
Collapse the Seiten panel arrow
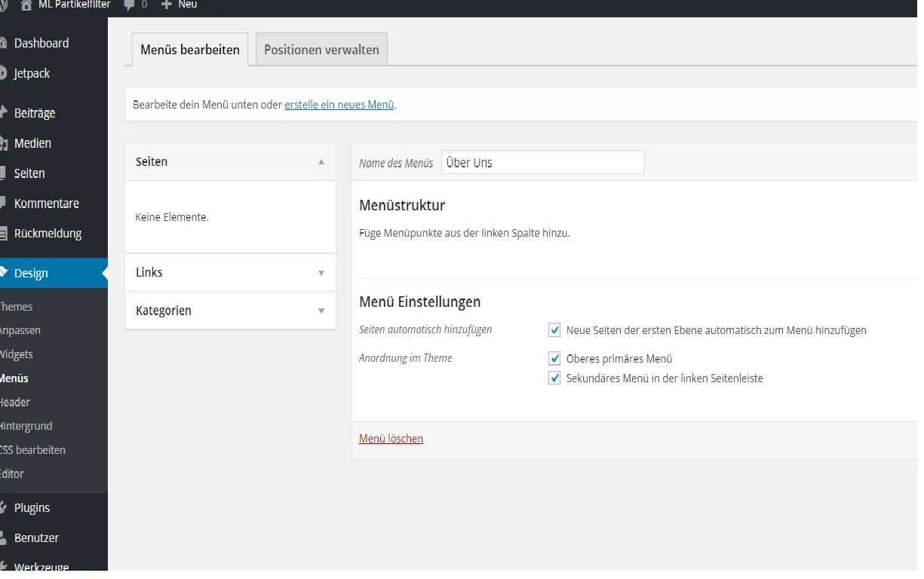(321, 162)
